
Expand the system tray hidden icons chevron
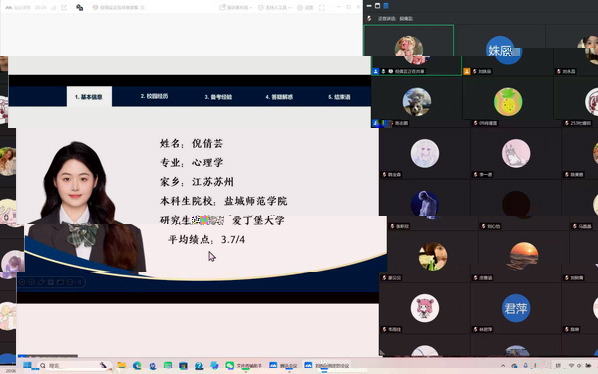pos(503,366)
